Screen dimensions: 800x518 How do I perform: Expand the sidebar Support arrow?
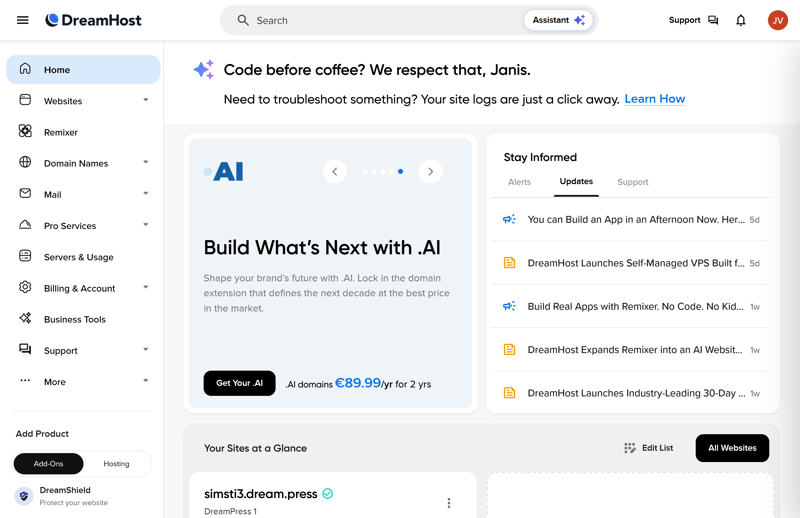point(146,350)
